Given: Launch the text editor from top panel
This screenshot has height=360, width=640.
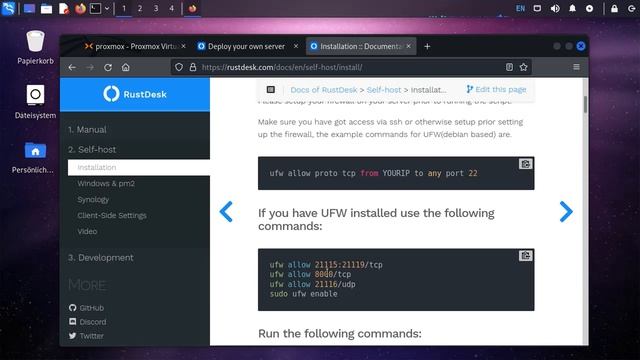Looking at the screenshot, I should pos(64,8).
